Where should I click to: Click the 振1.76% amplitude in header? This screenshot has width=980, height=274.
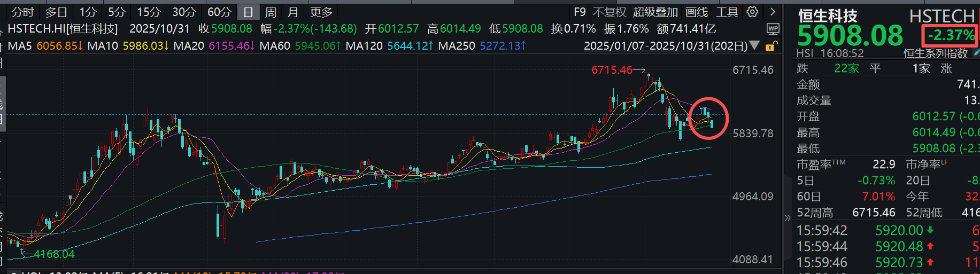coord(626,29)
